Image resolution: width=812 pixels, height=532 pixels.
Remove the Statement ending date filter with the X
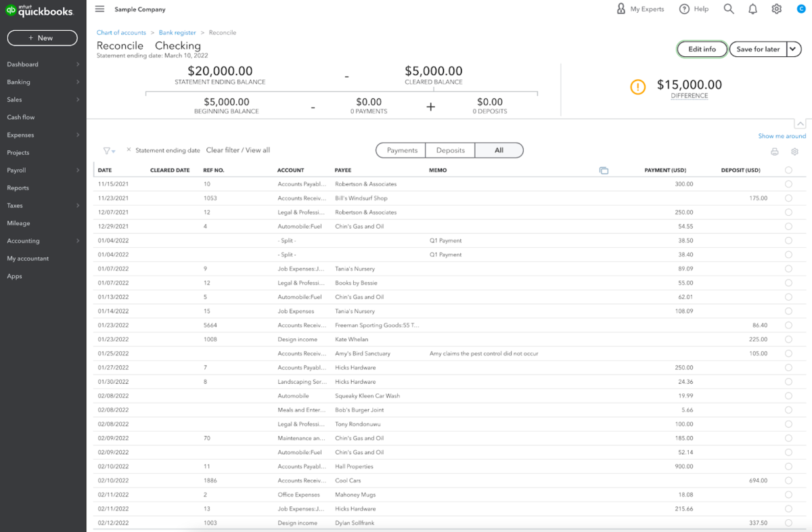[x=129, y=150]
